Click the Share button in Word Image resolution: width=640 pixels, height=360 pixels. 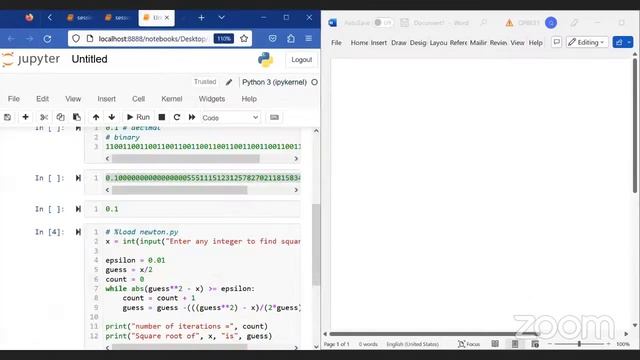click(619, 42)
